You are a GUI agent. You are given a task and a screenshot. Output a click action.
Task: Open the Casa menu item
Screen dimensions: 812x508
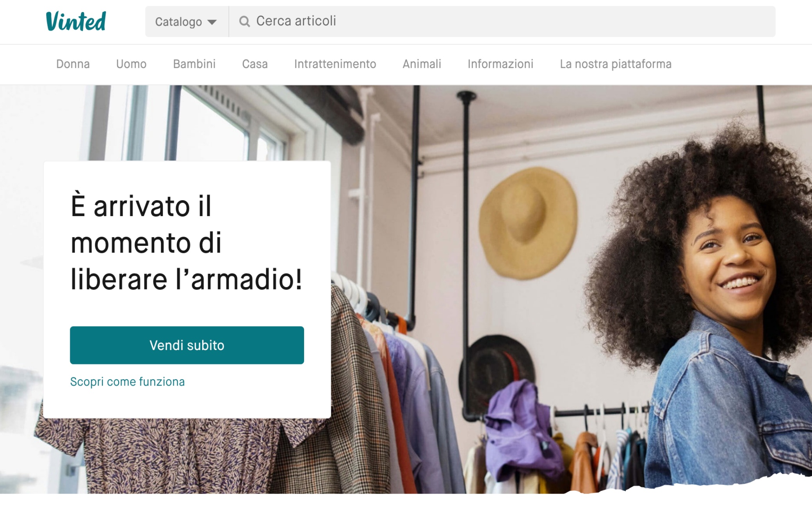click(255, 64)
